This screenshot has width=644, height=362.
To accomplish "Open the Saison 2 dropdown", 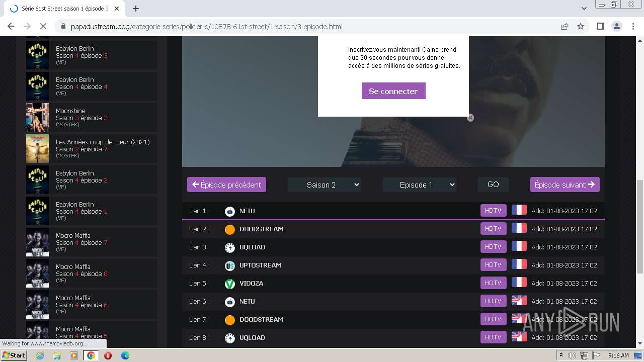I will tap(325, 185).
